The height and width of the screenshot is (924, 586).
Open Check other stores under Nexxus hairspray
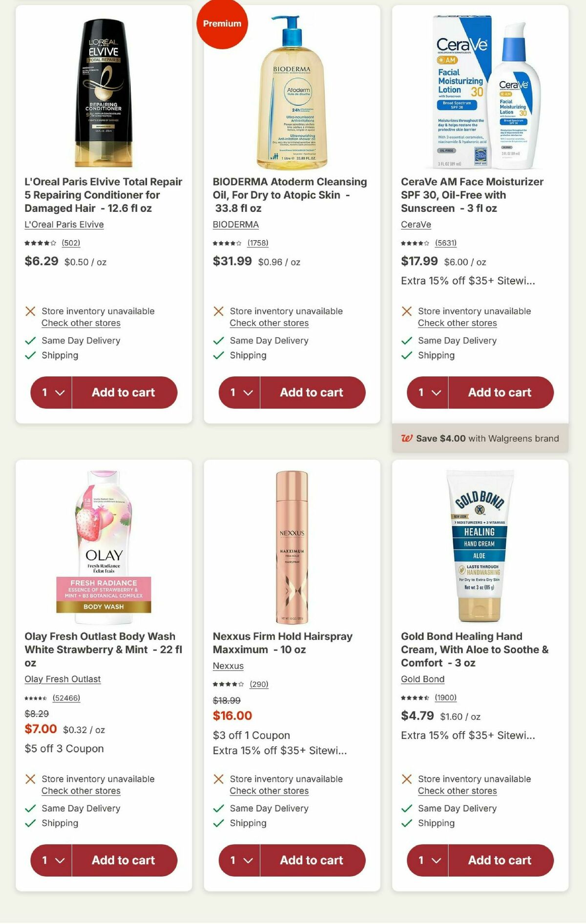pos(269,791)
